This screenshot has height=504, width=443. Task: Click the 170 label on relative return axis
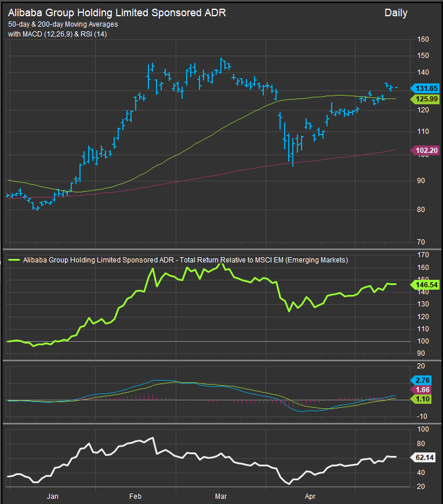423,255
